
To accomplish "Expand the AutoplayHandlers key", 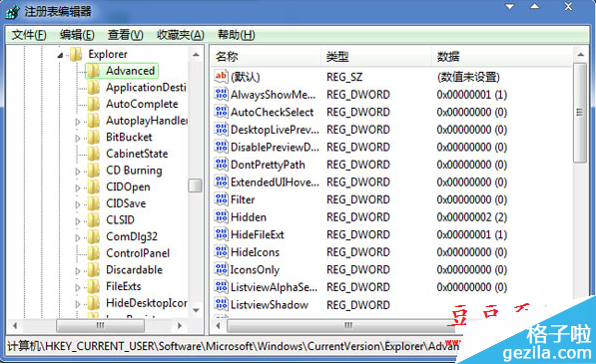I will (78, 122).
